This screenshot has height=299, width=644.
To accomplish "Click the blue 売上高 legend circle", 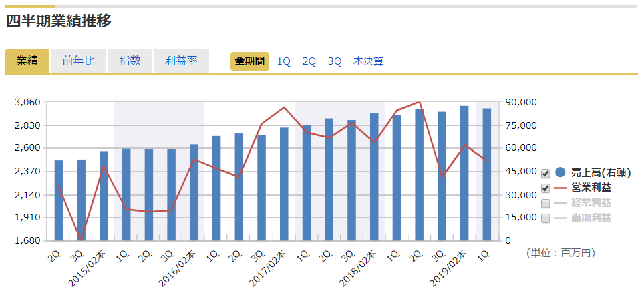I will click(x=560, y=173).
